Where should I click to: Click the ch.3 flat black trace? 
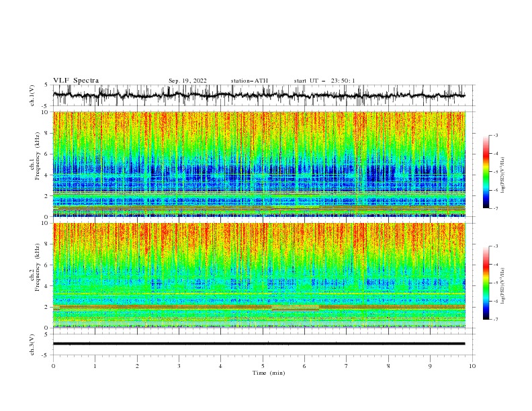tap(259, 344)
